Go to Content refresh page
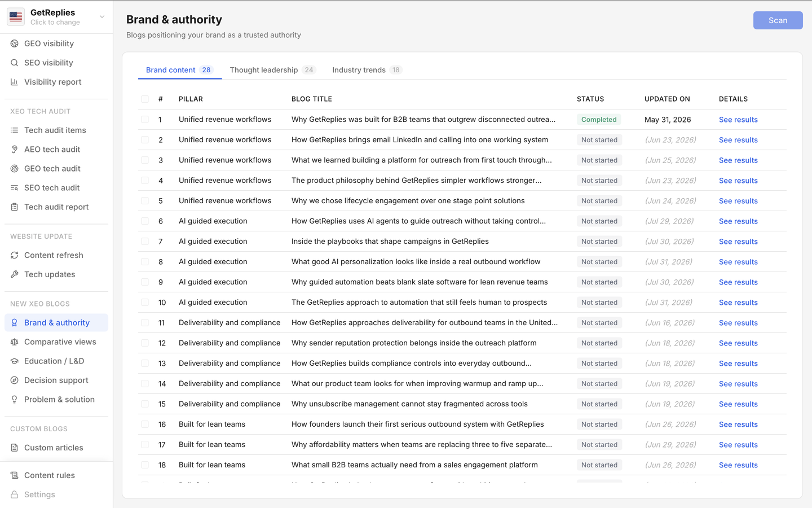 pos(56,255)
